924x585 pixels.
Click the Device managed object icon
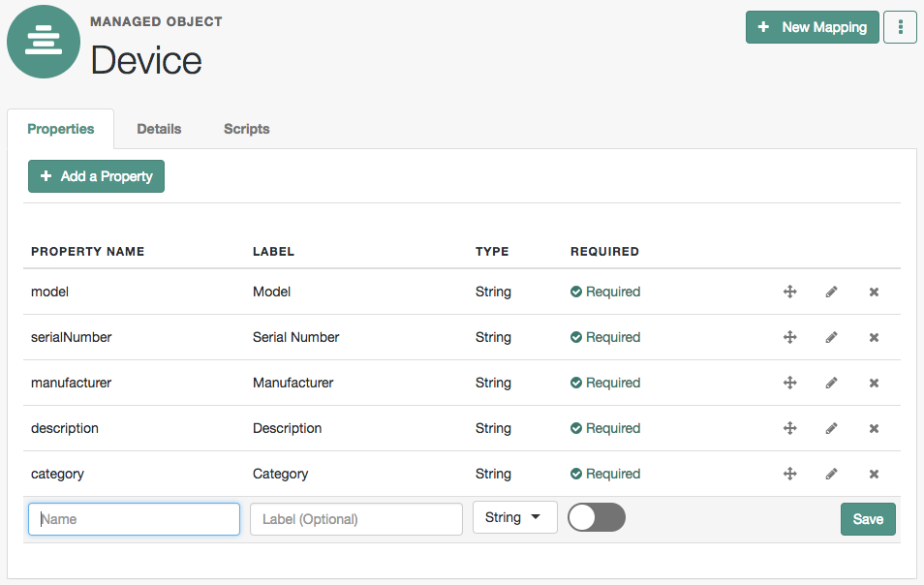pyautogui.click(x=44, y=42)
